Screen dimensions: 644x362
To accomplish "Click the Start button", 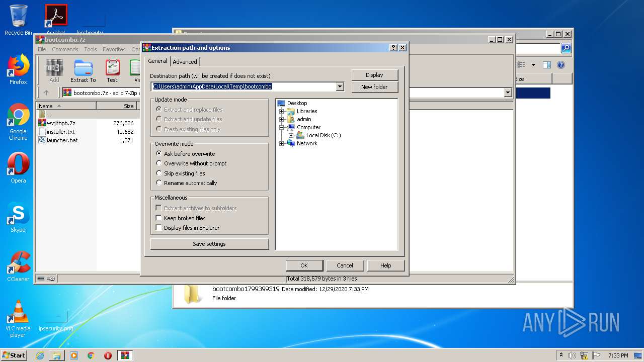I will click(x=14, y=355).
